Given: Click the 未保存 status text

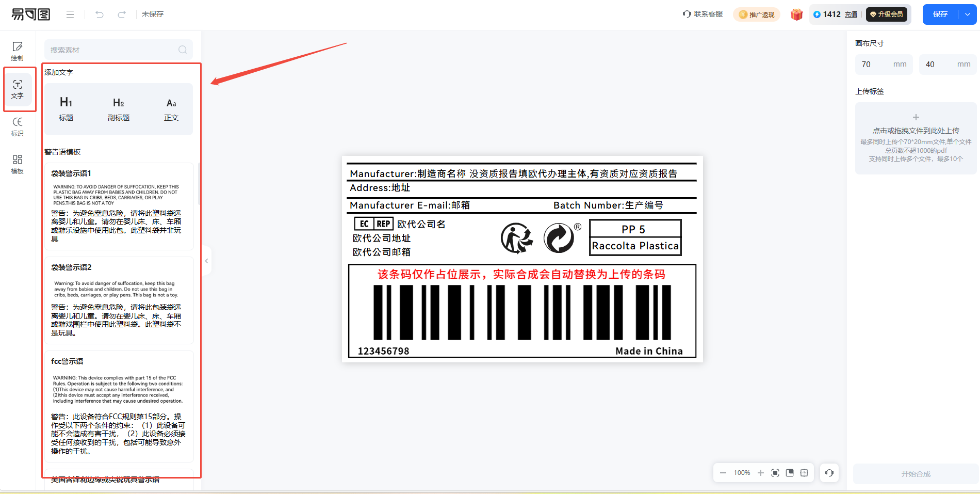Looking at the screenshot, I should click(x=153, y=14).
